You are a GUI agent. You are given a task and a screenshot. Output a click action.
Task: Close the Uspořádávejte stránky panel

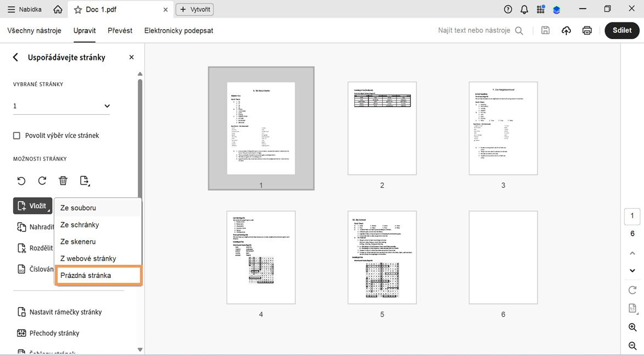click(x=131, y=57)
